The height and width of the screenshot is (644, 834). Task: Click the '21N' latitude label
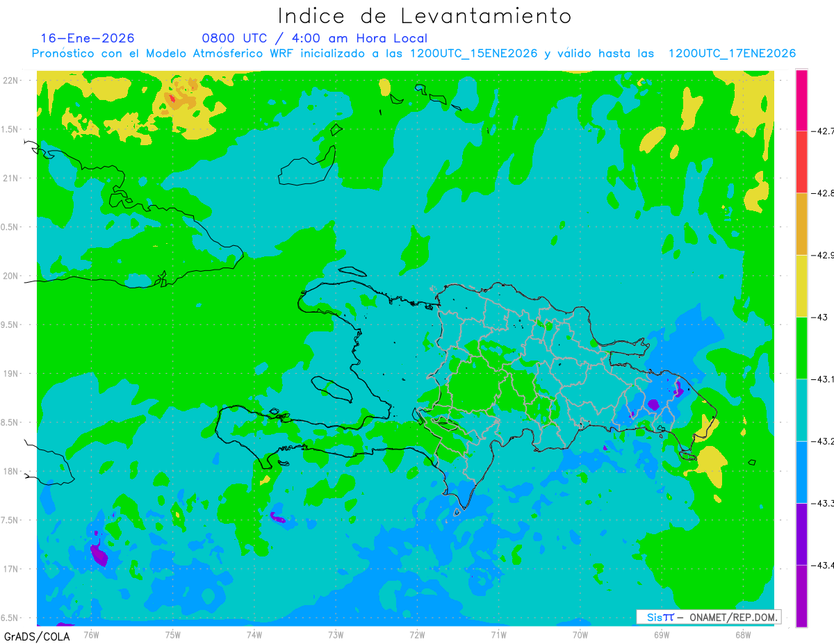11,178
